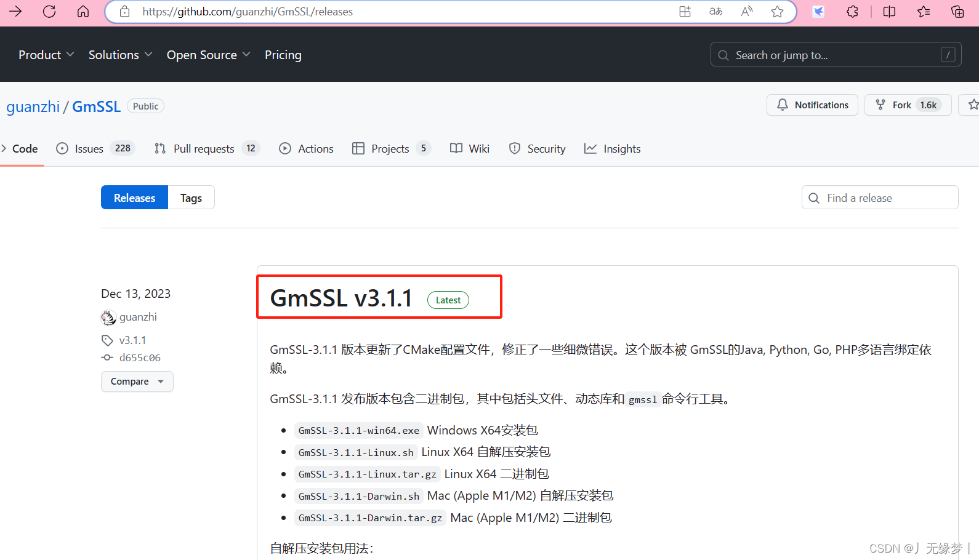
Task: Expand the Product menu
Action: [46, 55]
